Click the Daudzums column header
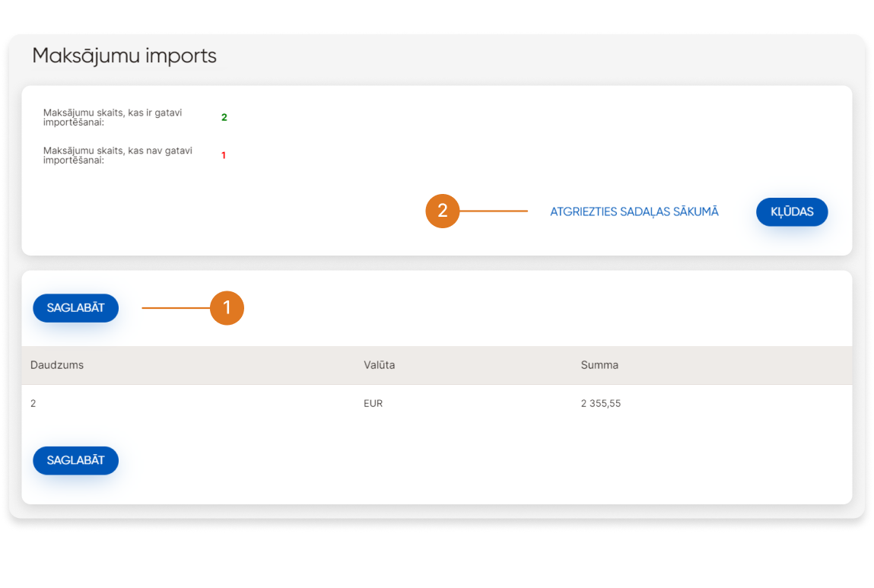Viewport: 874px width, 588px height. [57, 365]
